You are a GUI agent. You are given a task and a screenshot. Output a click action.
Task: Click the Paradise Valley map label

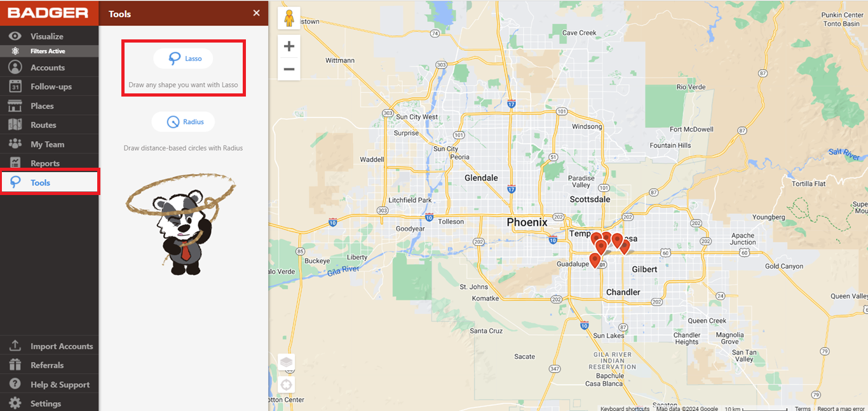[x=581, y=182]
